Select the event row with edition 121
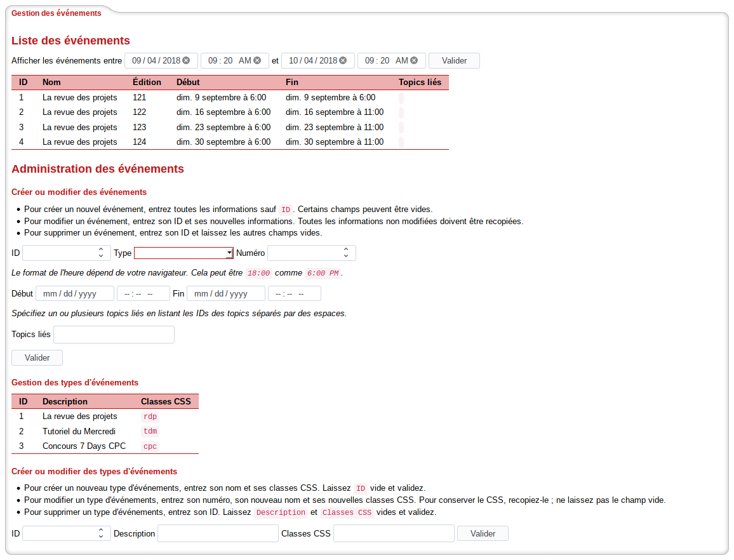Screen dimensions: 734x560 (230, 97)
